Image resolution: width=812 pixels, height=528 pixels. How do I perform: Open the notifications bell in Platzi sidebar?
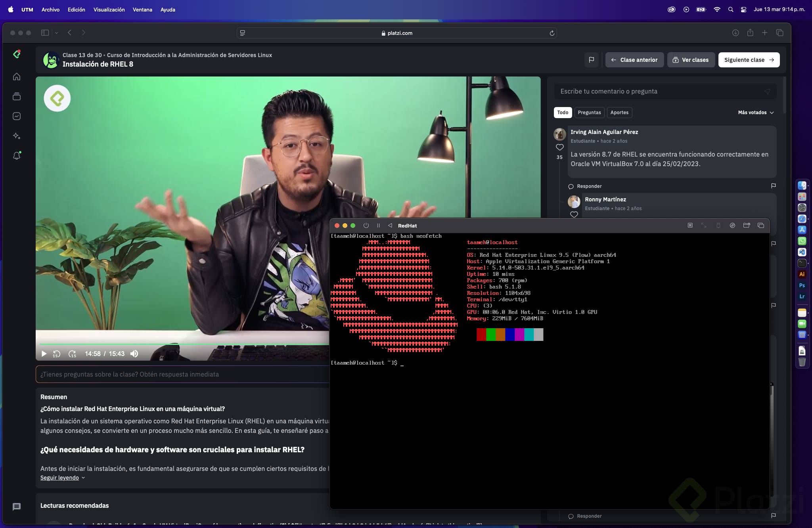17,156
